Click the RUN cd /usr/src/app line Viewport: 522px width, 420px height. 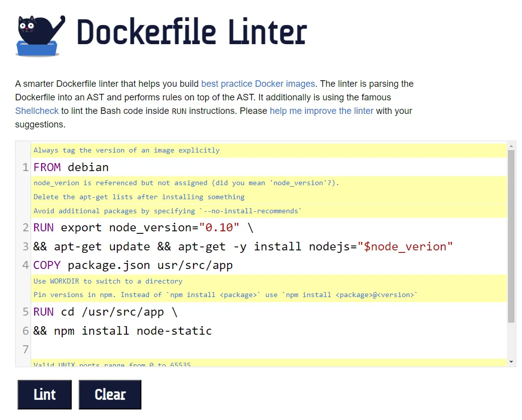coord(269,312)
